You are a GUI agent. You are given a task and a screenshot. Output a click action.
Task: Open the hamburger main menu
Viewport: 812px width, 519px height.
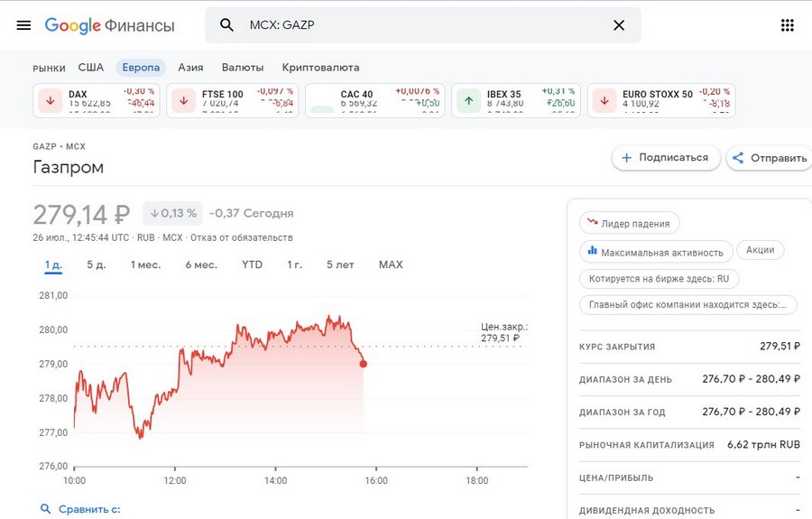coord(23,25)
